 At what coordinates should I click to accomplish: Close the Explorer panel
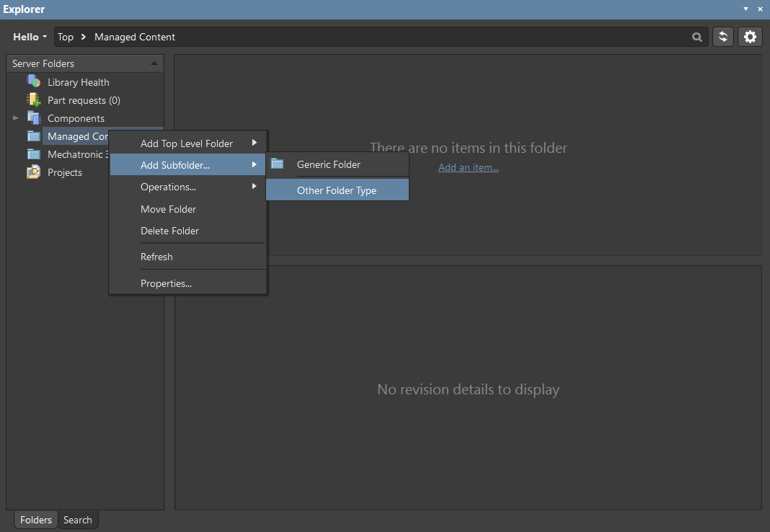(760, 9)
